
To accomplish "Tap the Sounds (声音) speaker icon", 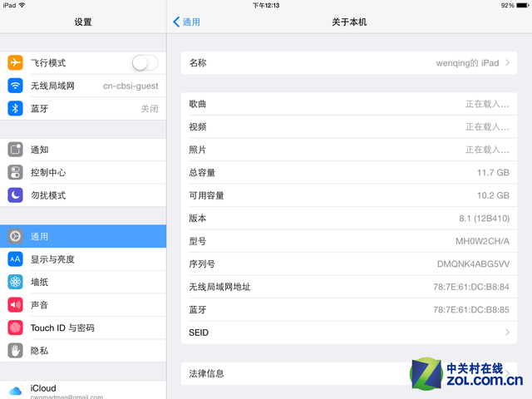I will point(15,305).
